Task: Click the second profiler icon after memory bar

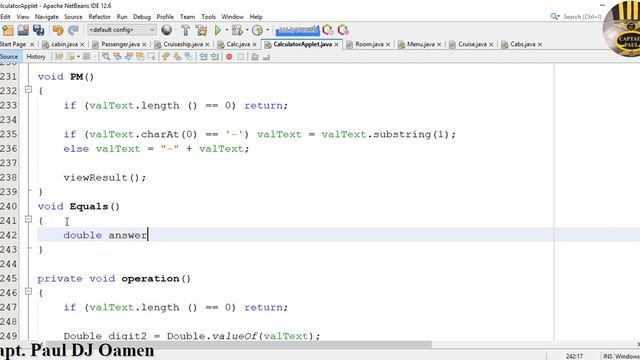Action: (343, 30)
